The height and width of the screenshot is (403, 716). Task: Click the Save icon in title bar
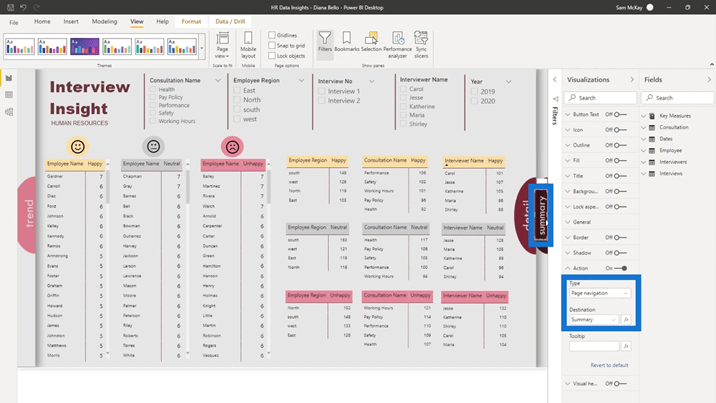pyautogui.click(x=10, y=7)
